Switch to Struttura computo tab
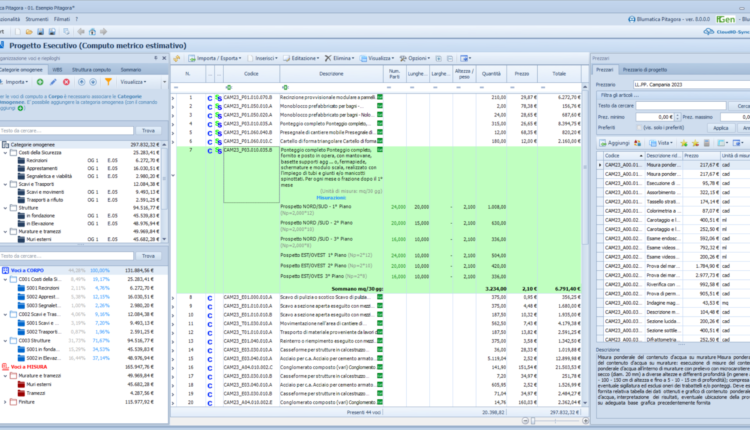 point(91,70)
